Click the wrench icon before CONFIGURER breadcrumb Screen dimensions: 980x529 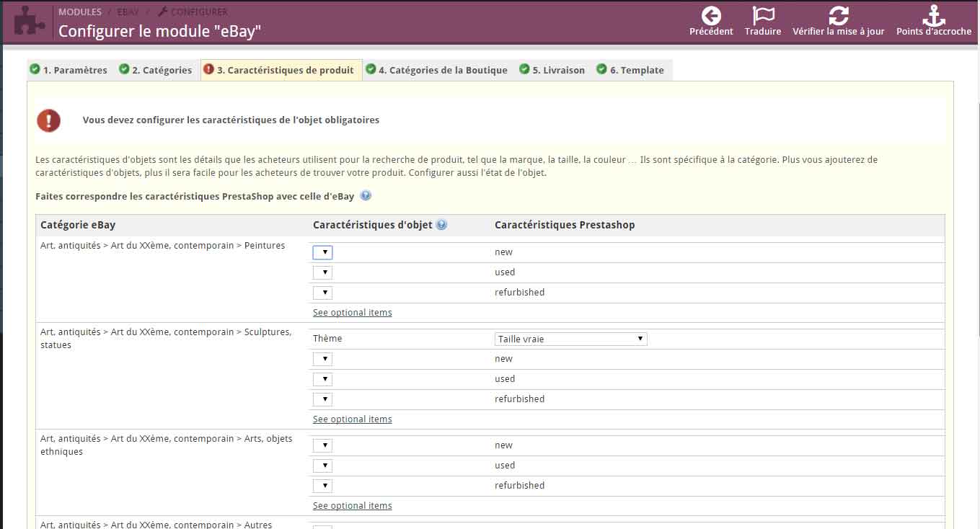(x=162, y=12)
